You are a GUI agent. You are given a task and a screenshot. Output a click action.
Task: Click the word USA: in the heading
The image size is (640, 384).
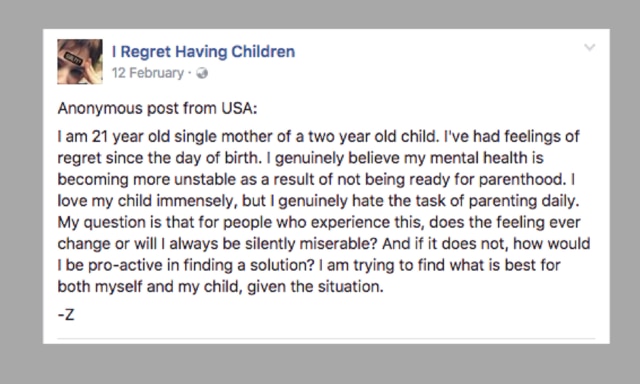tap(239, 108)
